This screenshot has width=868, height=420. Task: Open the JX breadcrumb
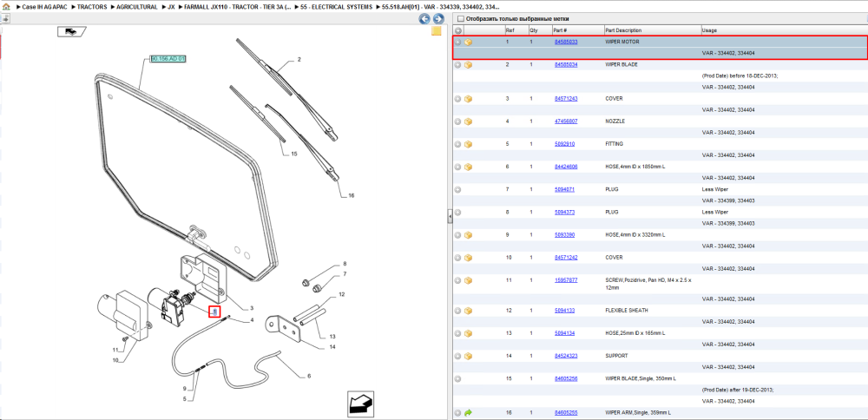[172, 7]
